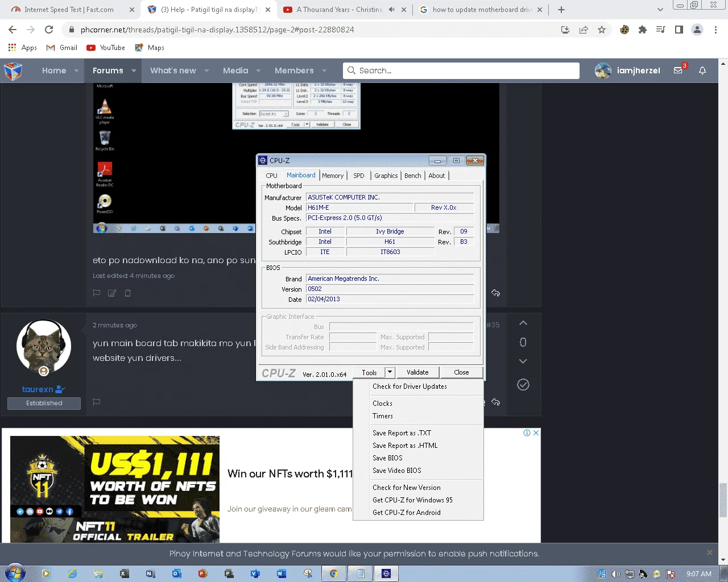Choose Save Video BIOS entry

point(418,471)
